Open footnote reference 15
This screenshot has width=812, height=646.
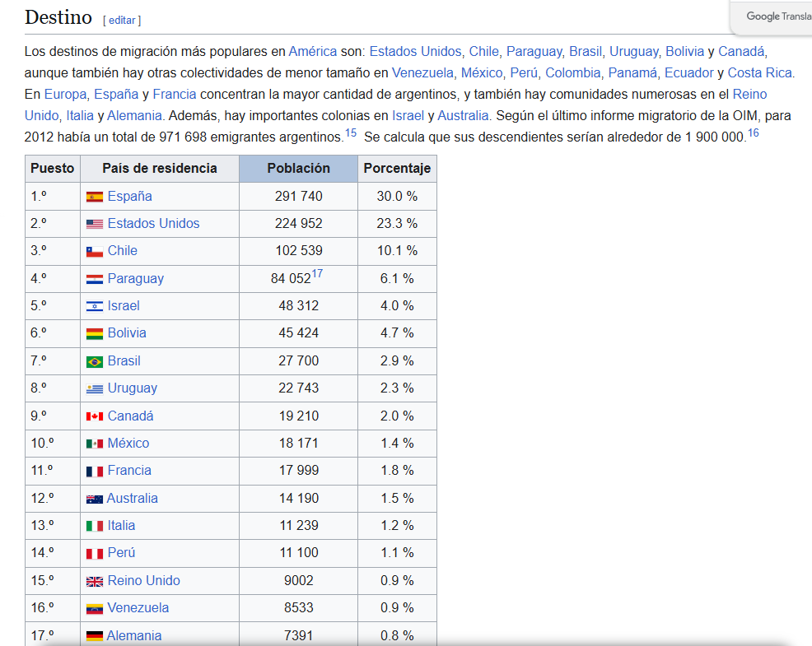(351, 133)
